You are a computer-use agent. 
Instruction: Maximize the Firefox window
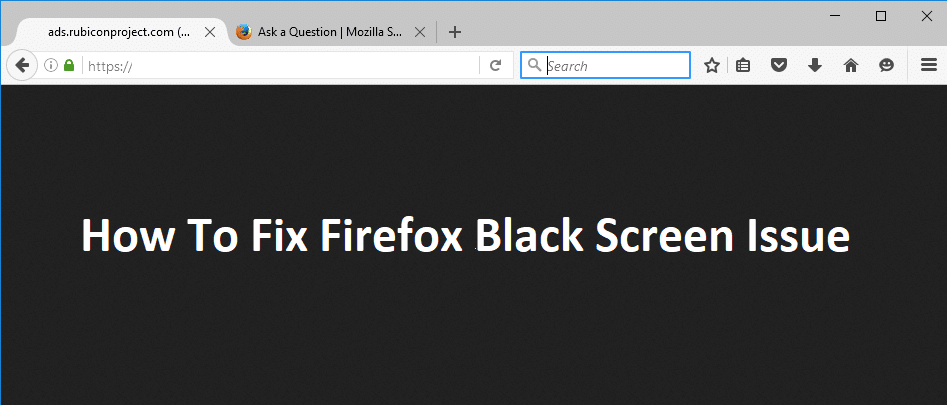881,15
